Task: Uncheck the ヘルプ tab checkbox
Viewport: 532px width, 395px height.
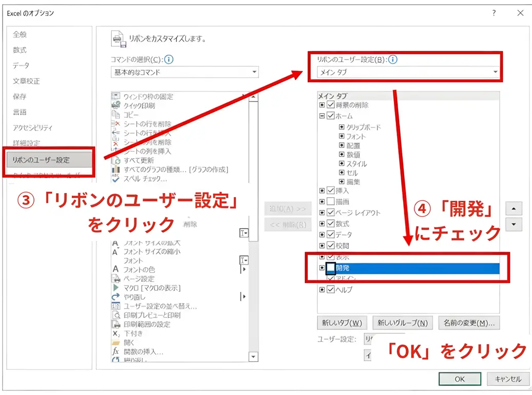Action: [x=331, y=289]
